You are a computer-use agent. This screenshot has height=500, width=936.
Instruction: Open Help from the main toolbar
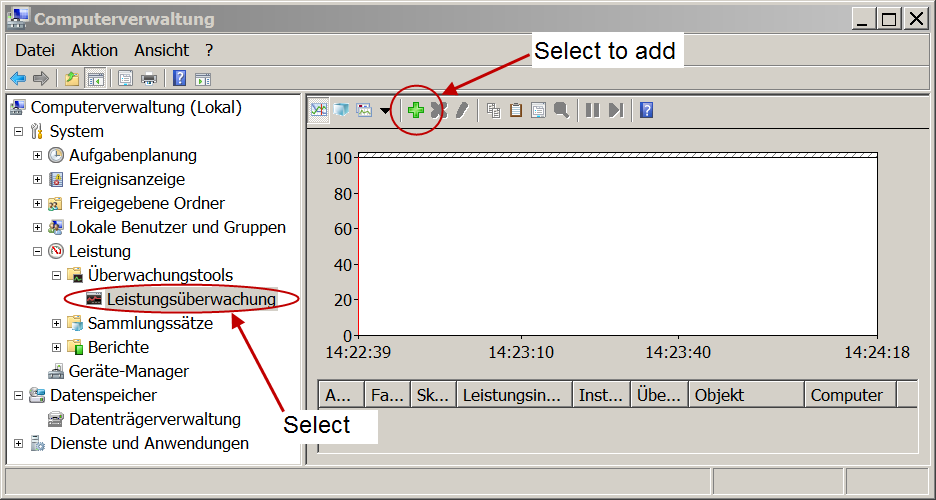tap(179, 78)
